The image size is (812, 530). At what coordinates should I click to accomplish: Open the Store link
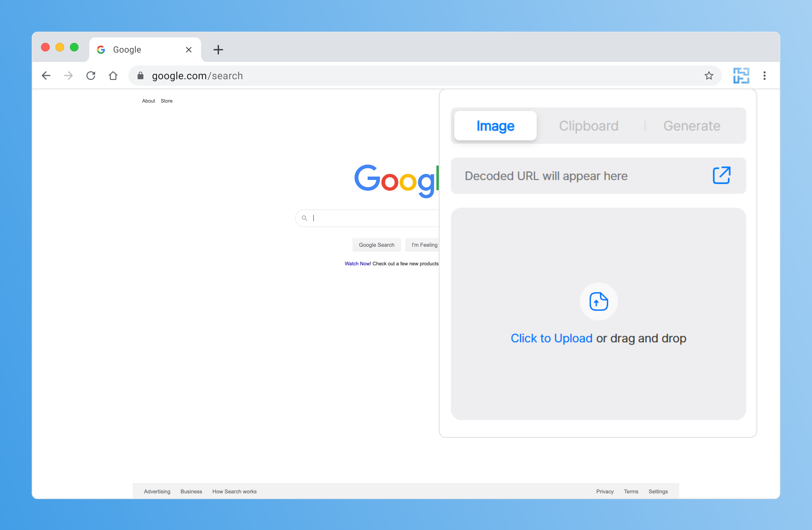(x=166, y=101)
